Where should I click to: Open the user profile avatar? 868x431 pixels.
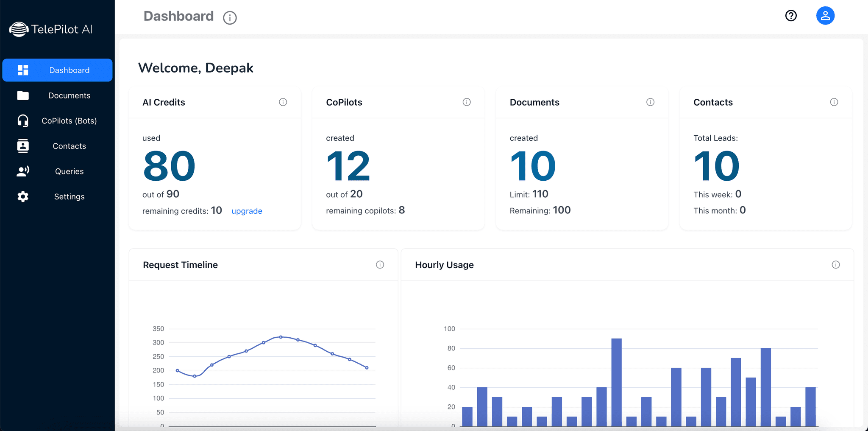[825, 16]
